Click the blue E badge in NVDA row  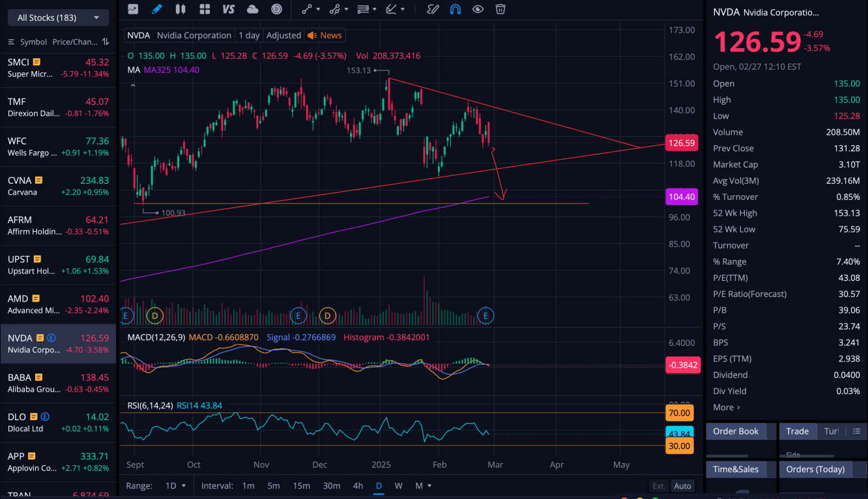(x=51, y=337)
